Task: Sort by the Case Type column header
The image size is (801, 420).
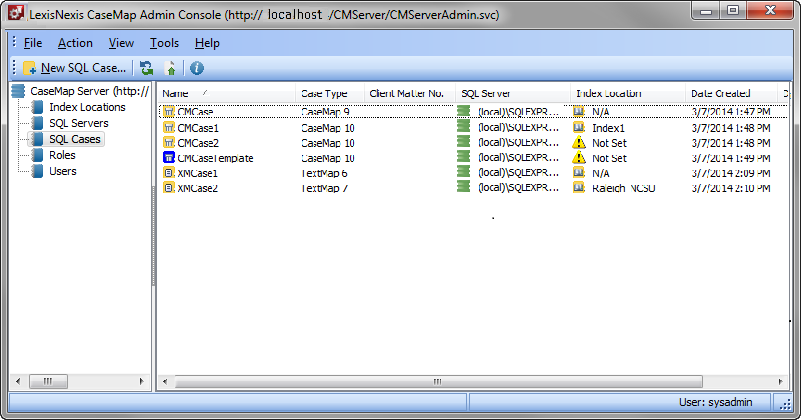Action: 330,94
